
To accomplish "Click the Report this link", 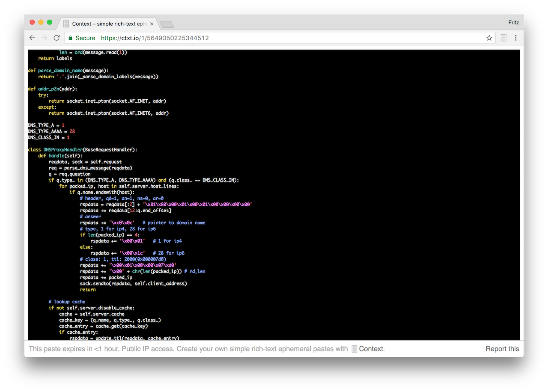I will [x=502, y=349].
